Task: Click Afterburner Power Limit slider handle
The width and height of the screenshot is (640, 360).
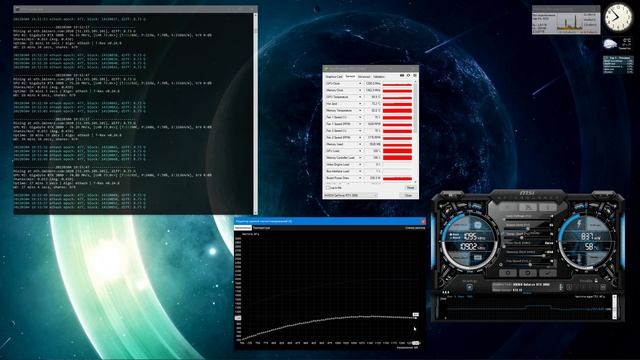Action: pyautogui.click(x=528, y=229)
